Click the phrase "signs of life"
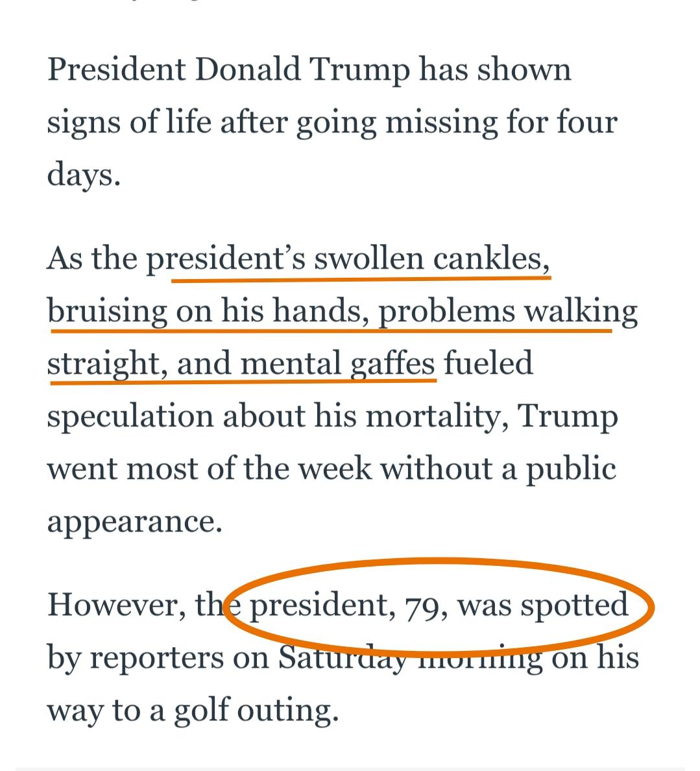 (x=129, y=122)
